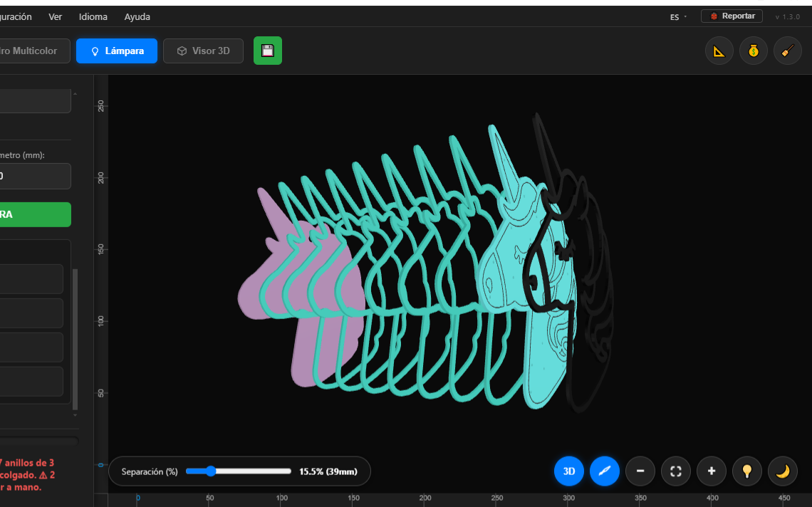
Task: Click the Separación slider track
Action: [x=238, y=471]
